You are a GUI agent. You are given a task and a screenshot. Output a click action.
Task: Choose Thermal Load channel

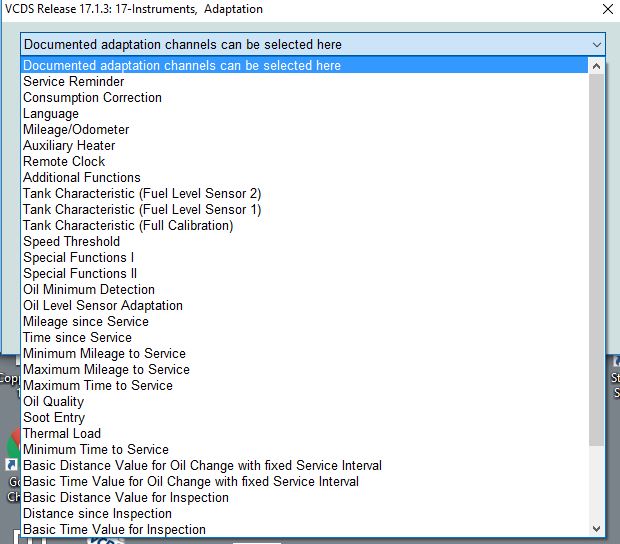tap(62, 434)
